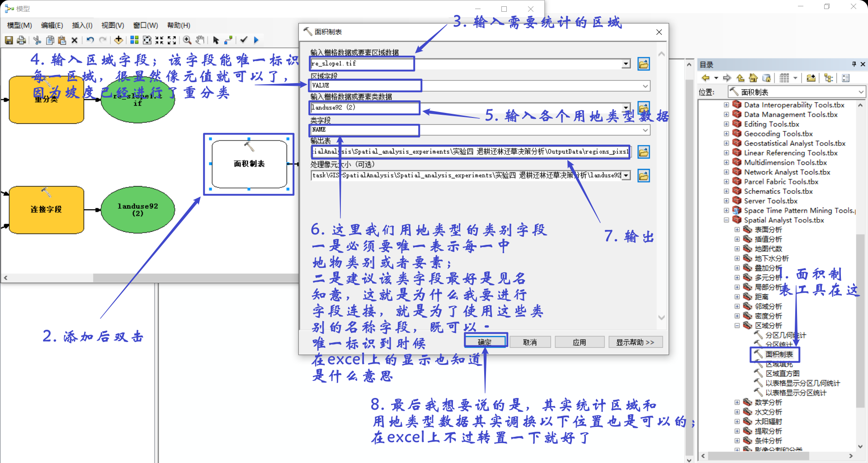Click the Connect To Folder icon
Screen dimensions: 868x463
pyautogui.click(x=811, y=78)
